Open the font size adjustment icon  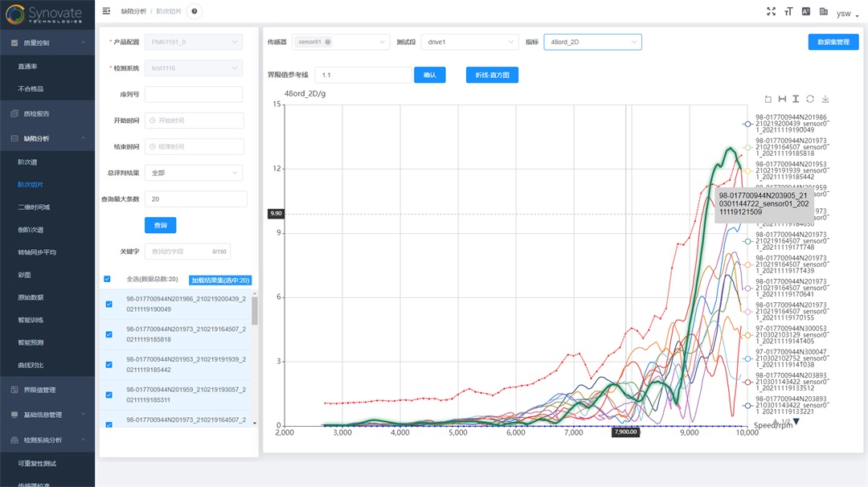(788, 11)
